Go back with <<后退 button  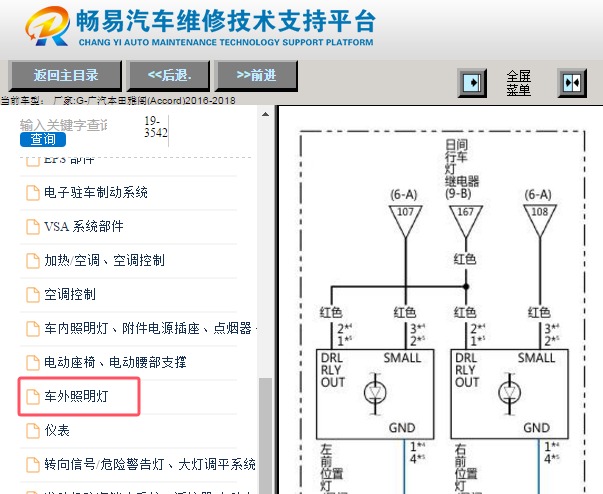169,75
